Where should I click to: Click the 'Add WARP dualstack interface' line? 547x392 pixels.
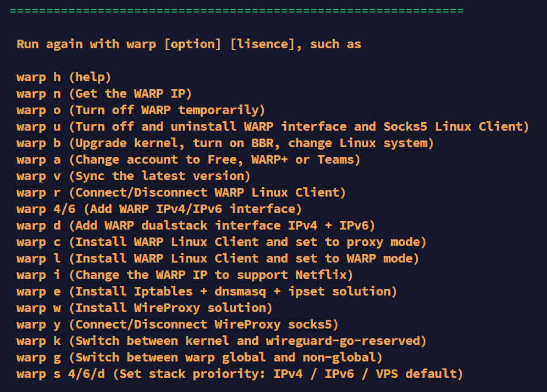pyautogui.click(x=196, y=225)
